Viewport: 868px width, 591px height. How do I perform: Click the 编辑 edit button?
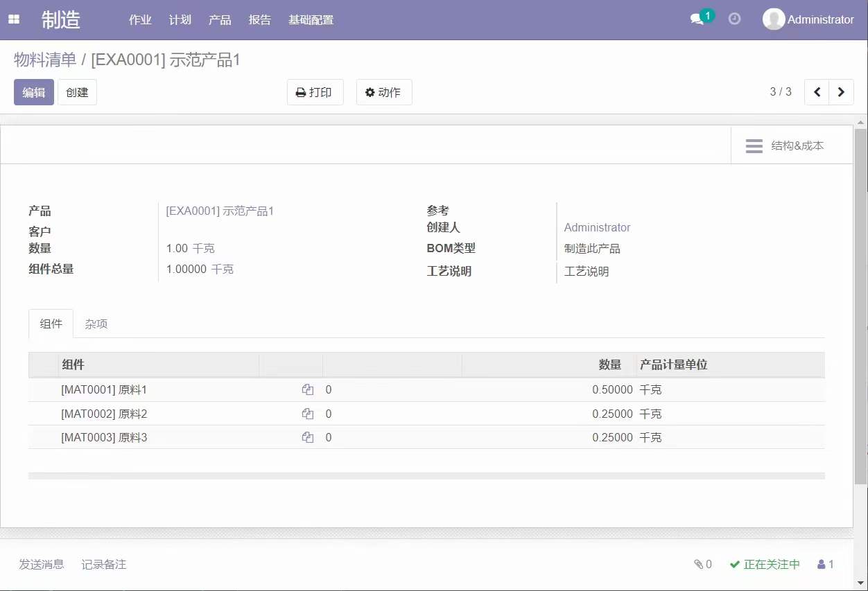33,92
